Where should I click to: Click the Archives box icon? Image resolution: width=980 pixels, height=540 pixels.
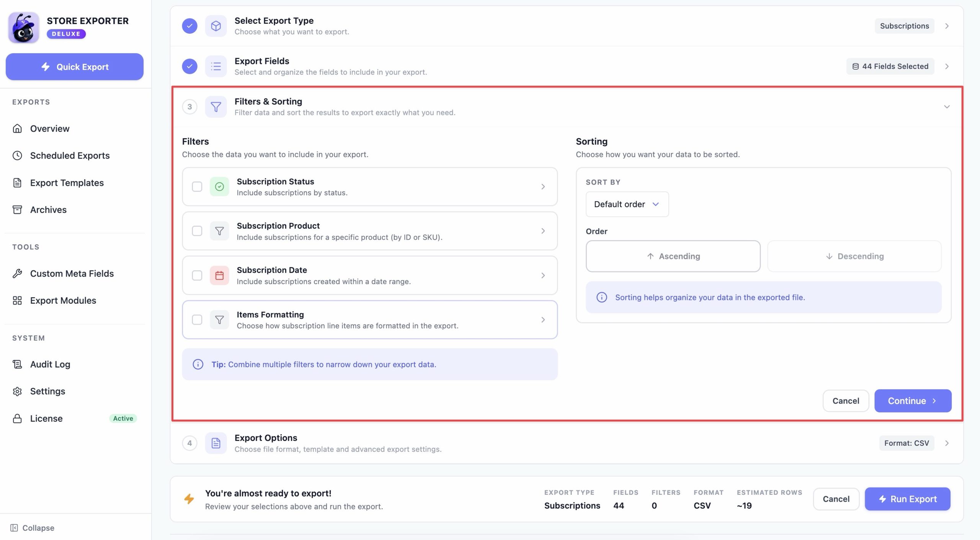tap(17, 209)
